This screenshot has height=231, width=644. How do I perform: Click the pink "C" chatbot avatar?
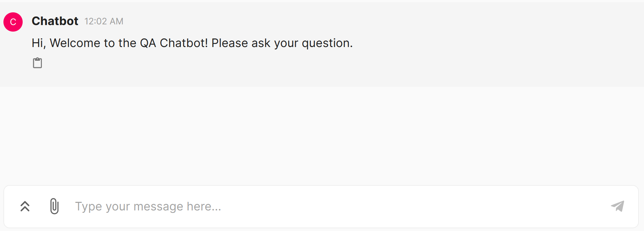[13, 22]
